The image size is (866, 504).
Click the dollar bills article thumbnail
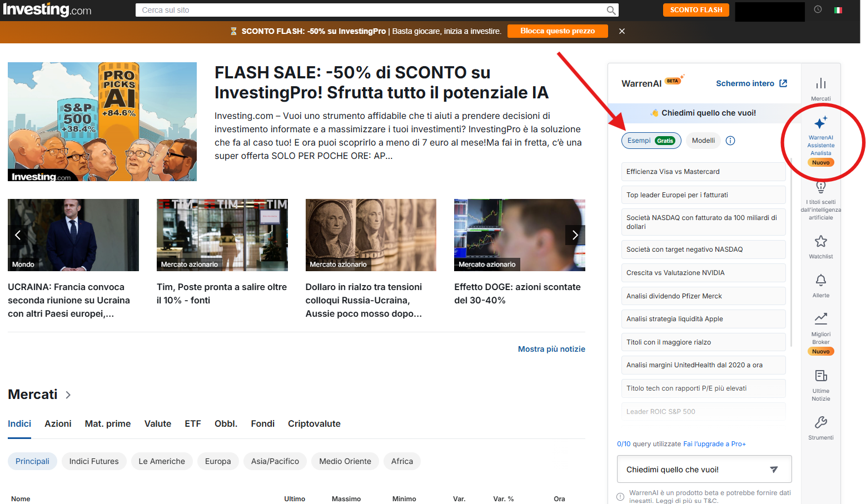pyautogui.click(x=371, y=235)
